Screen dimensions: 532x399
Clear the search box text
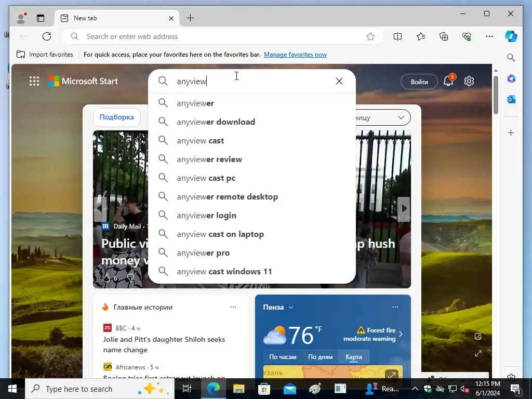(x=339, y=81)
